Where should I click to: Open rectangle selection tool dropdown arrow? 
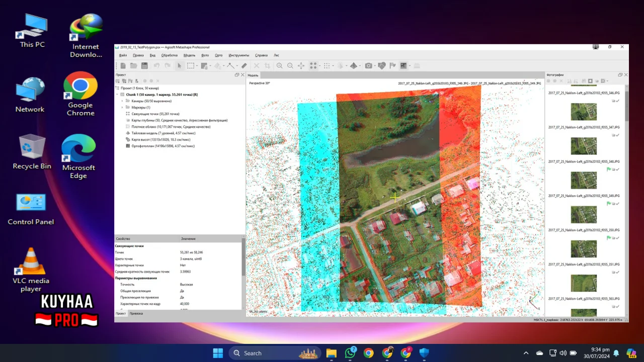(197, 65)
